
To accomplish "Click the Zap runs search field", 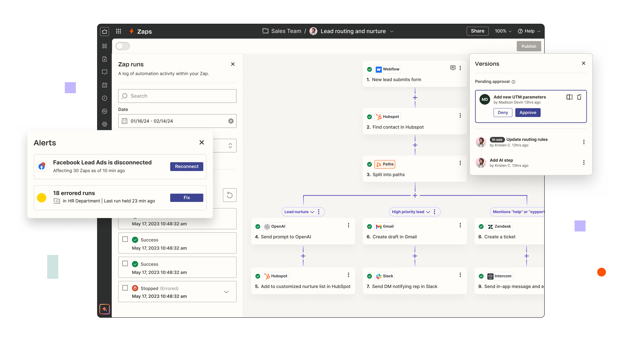I will click(177, 96).
